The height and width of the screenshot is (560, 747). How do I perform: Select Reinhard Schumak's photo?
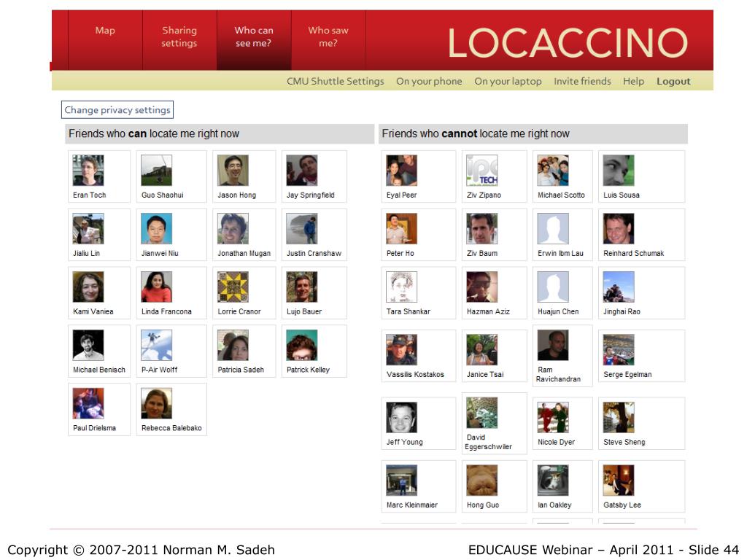point(619,228)
